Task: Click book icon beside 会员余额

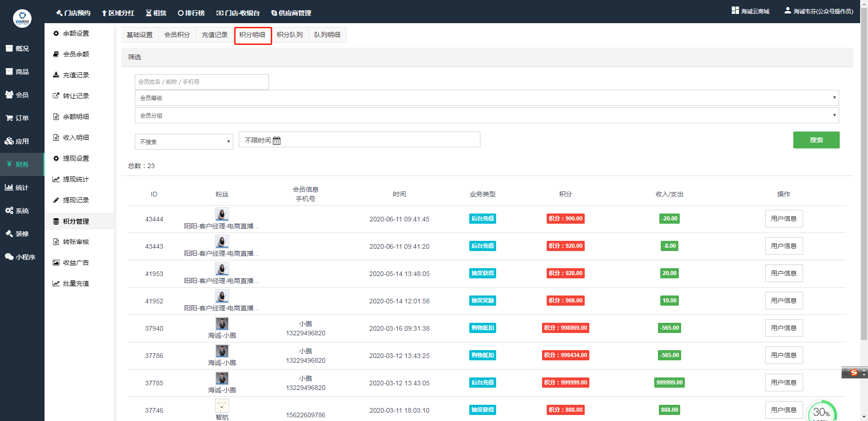Action: click(x=56, y=54)
